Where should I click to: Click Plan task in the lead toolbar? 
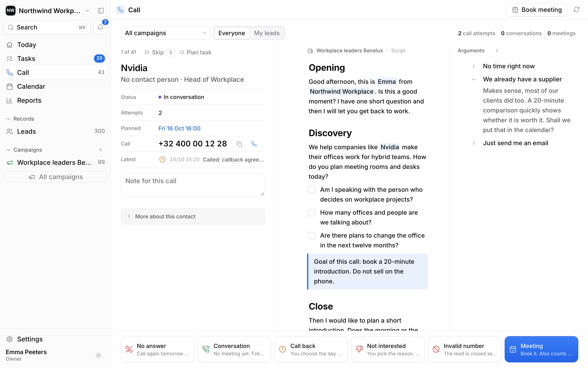point(195,52)
